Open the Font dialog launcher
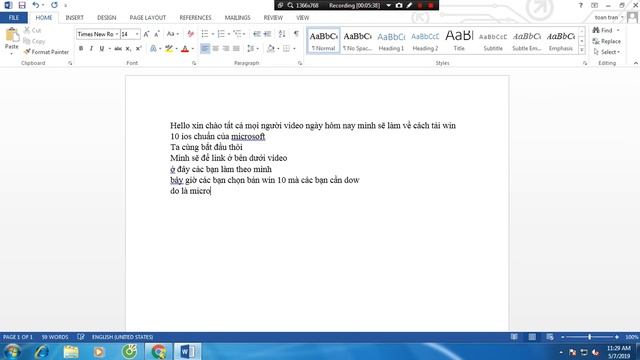The image size is (640, 360). [x=194, y=63]
